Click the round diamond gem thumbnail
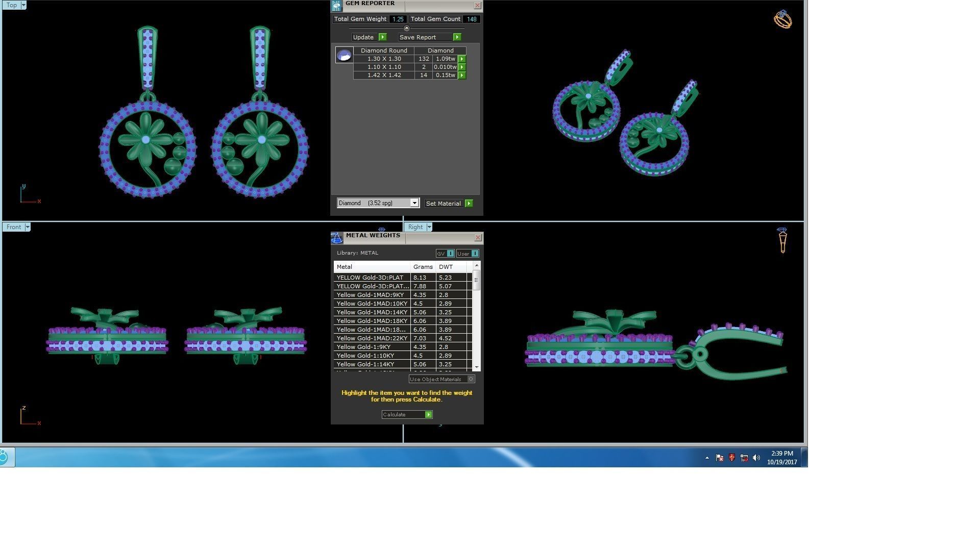 (344, 55)
